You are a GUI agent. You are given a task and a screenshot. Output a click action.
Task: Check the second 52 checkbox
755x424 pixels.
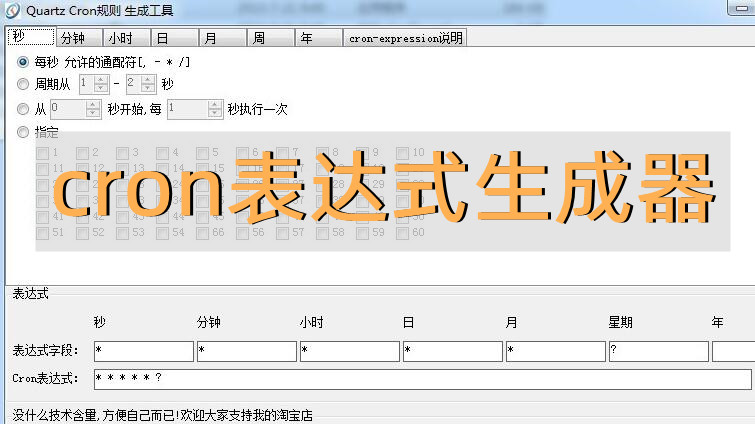click(x=83, y=233)
